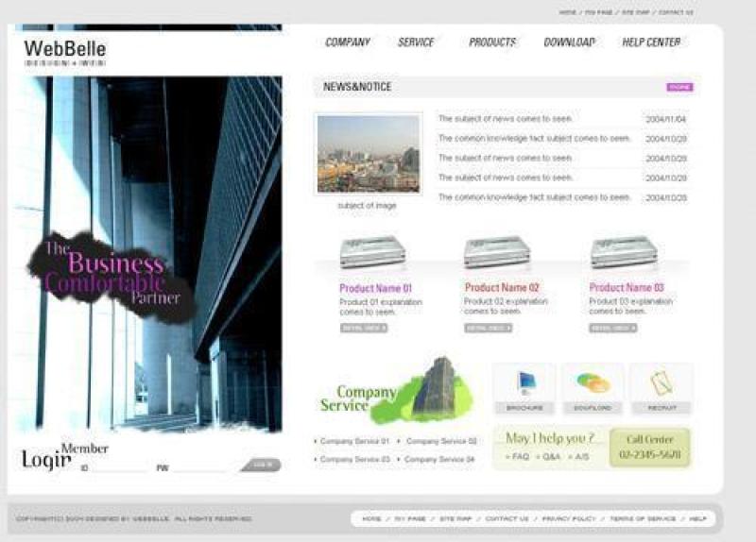Go to the HELP CENTER menu
This screenshot has width=756, height=542.
pos(651,42)
